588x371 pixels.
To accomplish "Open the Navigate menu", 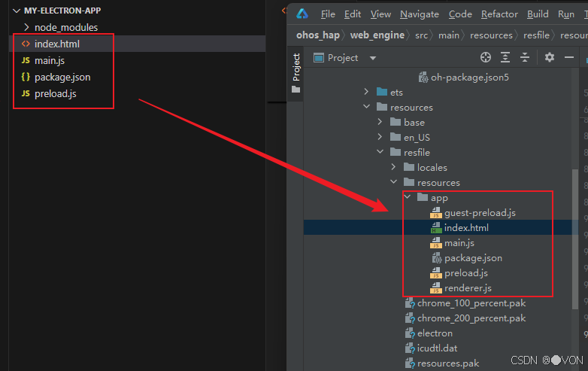I will (x=420, y=14).
